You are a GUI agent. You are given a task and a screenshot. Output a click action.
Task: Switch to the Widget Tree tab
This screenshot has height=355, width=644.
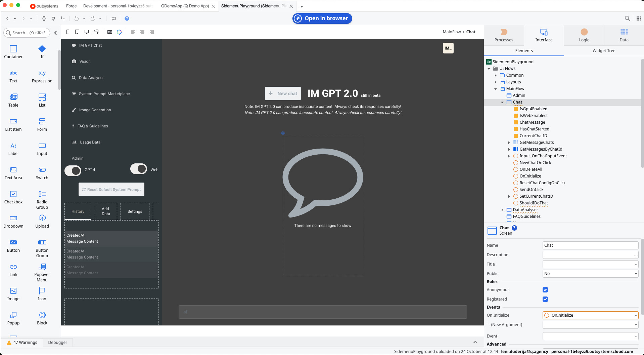point(603,50)
